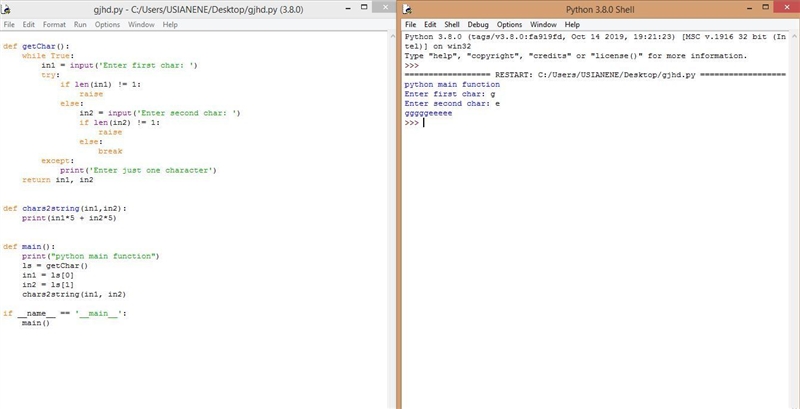800x409 pixels.
Task: Click the 'in1 = ls[0]' line
Action: click(48, 275)
